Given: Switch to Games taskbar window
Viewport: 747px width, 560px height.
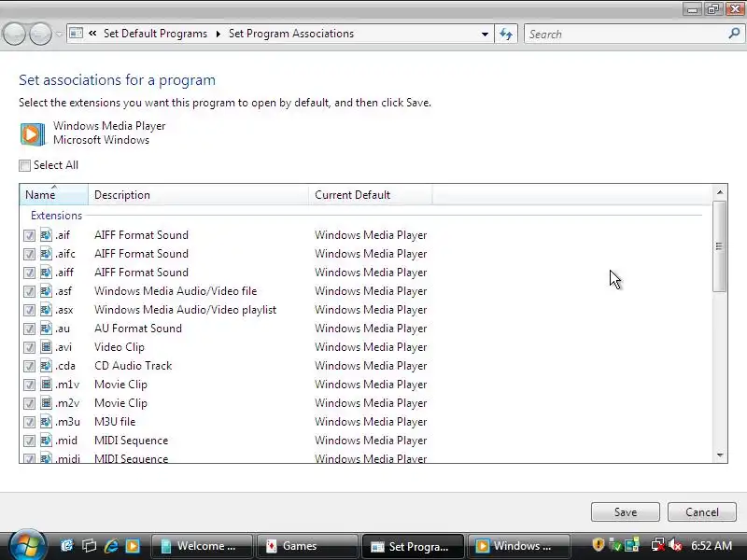Looking at the screenshot, I should click(x=307, y=546).
